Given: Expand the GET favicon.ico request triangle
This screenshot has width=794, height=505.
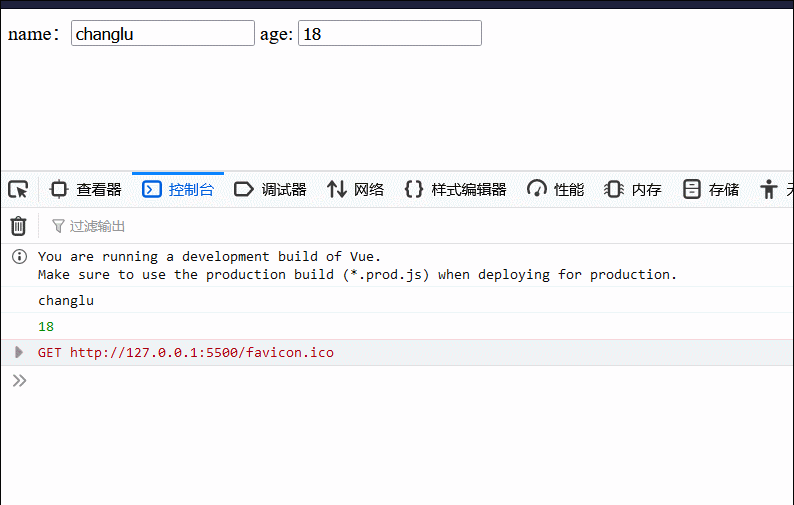Looking at the screenshot, I should (x=19, y=352).
